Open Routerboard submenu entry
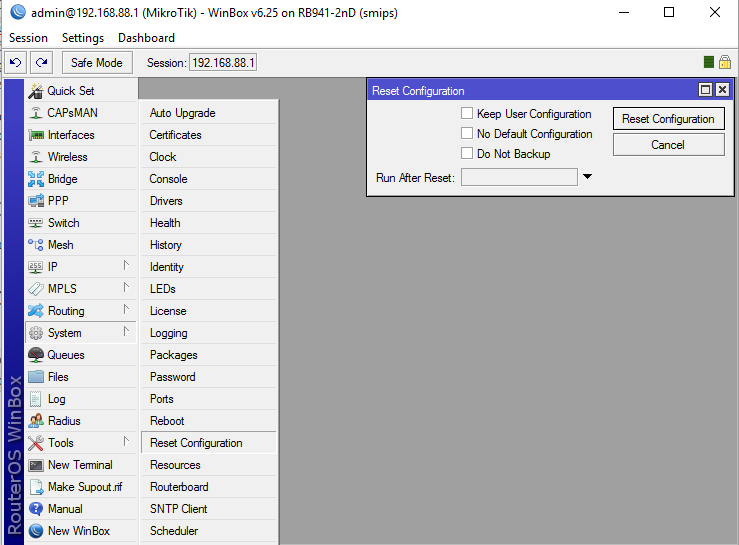The width and height of the screenshot is (739, 545). click(209, 487)
